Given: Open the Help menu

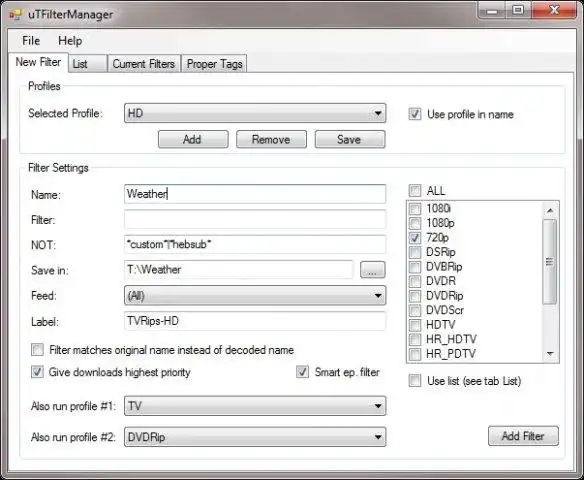Looking at the screenshot, I should (70, 41).
